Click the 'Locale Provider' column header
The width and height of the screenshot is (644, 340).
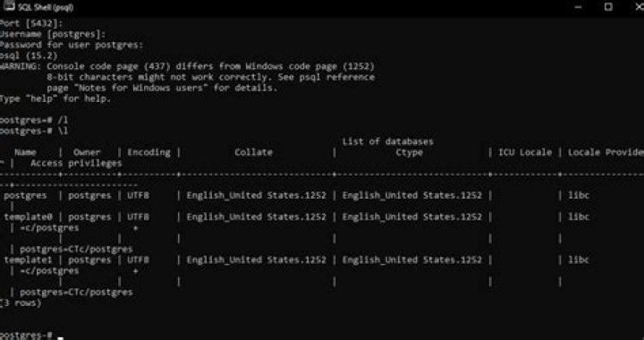[x=606, y=152]
